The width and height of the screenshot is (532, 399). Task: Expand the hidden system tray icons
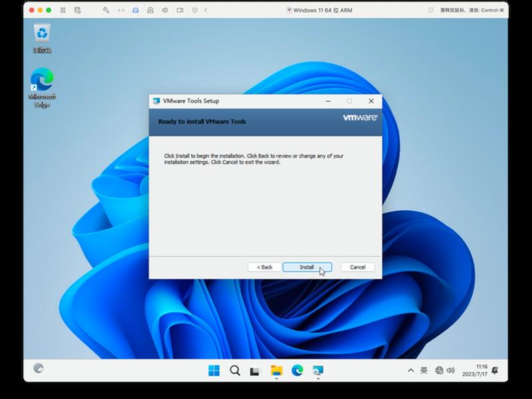[410, 370]
